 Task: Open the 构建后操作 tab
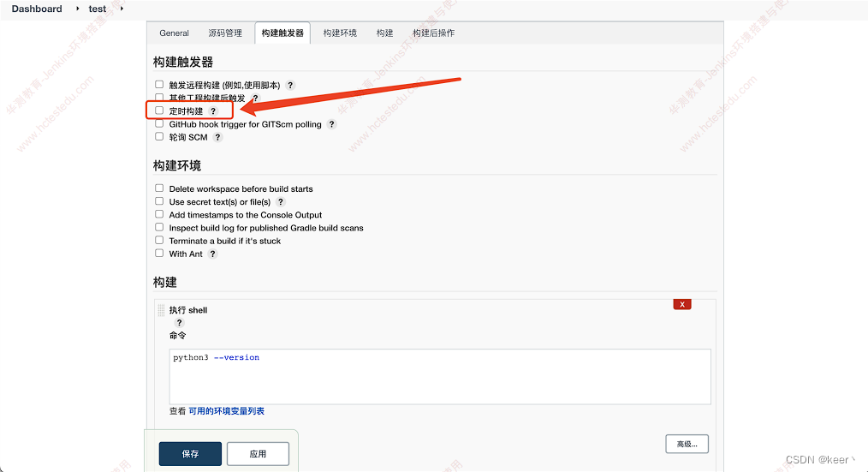[x=433, y=33]
